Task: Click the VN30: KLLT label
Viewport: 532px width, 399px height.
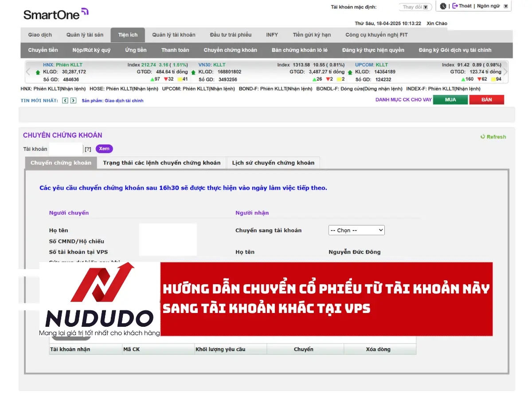Action: pyautogui.click(x=212, y=65)
